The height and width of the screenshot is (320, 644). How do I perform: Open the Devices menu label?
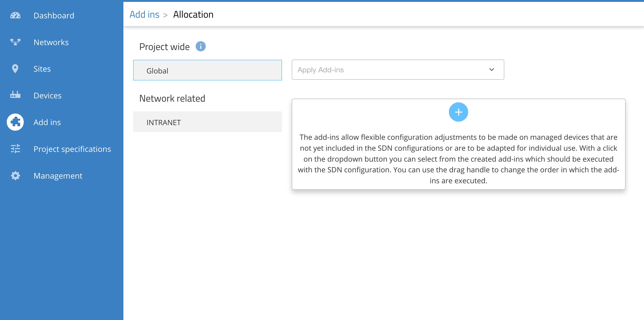(x=47, y=95)
